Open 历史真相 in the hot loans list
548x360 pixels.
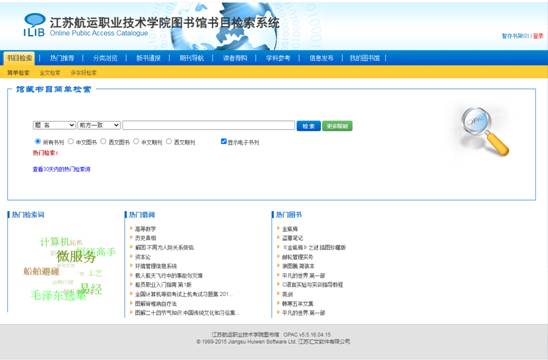(x=145, y=238)
